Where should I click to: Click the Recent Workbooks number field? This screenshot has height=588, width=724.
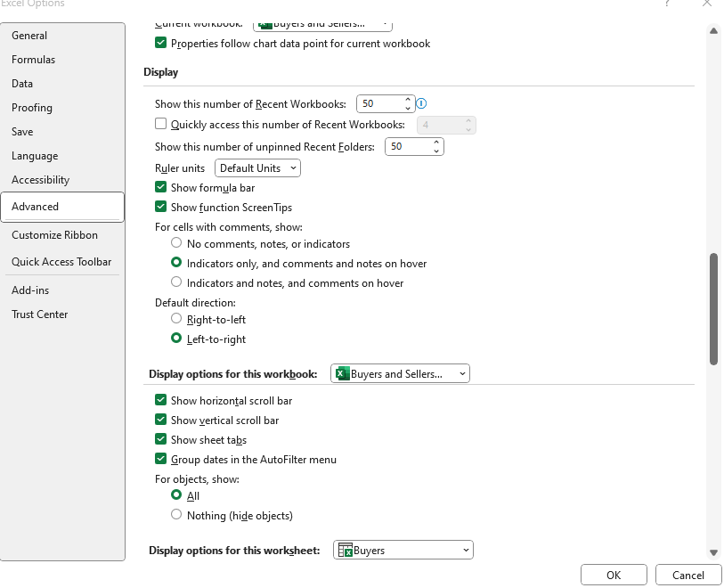[380, 103]
